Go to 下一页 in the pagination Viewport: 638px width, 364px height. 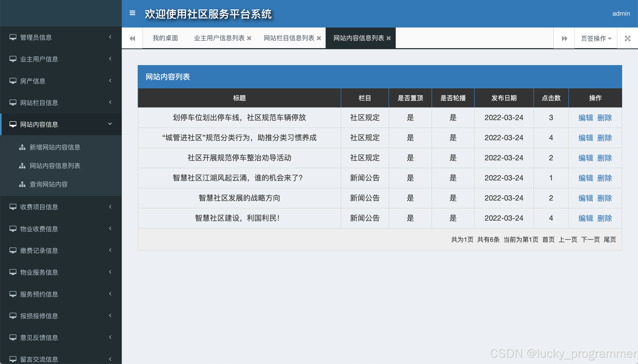pos(590,240)
